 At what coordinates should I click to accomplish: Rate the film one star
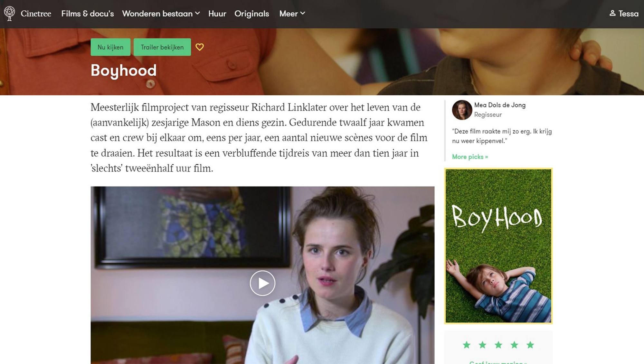pos(467,345)
